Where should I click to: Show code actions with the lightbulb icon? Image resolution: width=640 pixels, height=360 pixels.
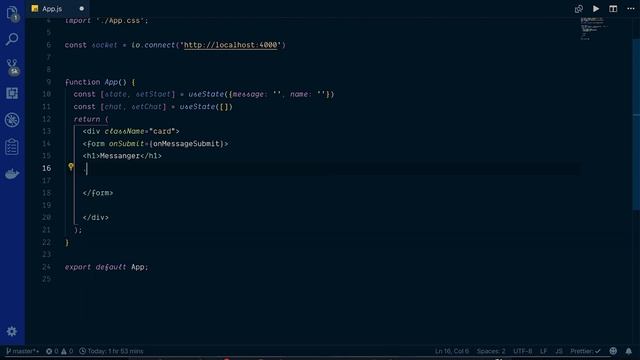point(71,167)
